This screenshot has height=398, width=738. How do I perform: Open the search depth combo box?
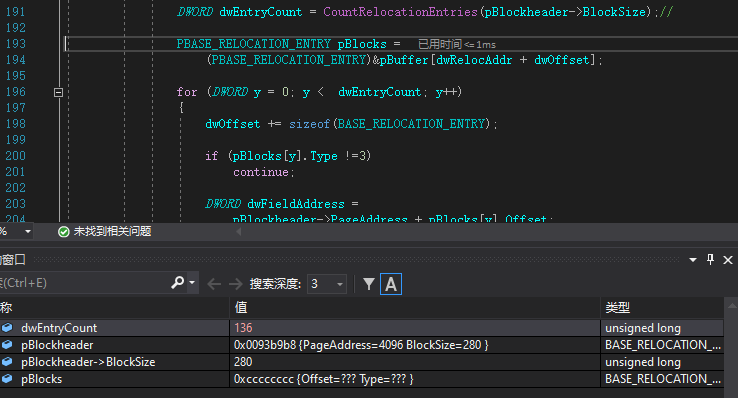coord(327,284)
